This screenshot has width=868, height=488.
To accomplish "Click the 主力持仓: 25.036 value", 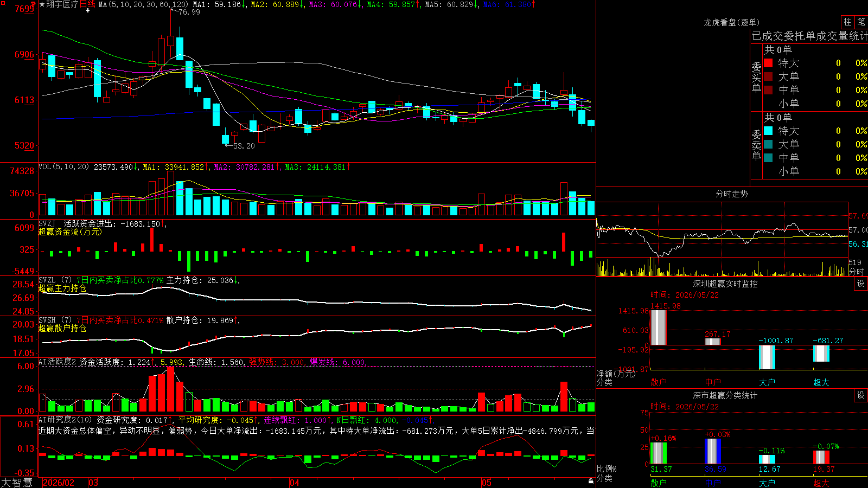I will click(x=202, y=280).
